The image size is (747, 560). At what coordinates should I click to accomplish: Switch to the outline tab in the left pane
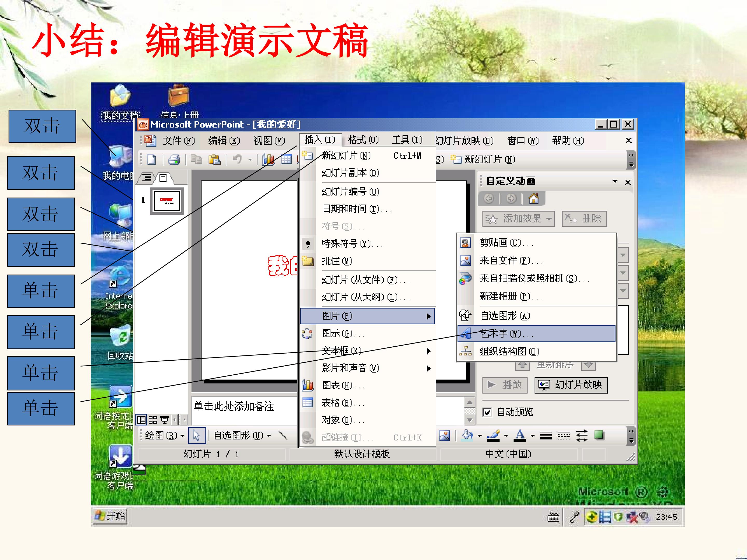point(147,178)
